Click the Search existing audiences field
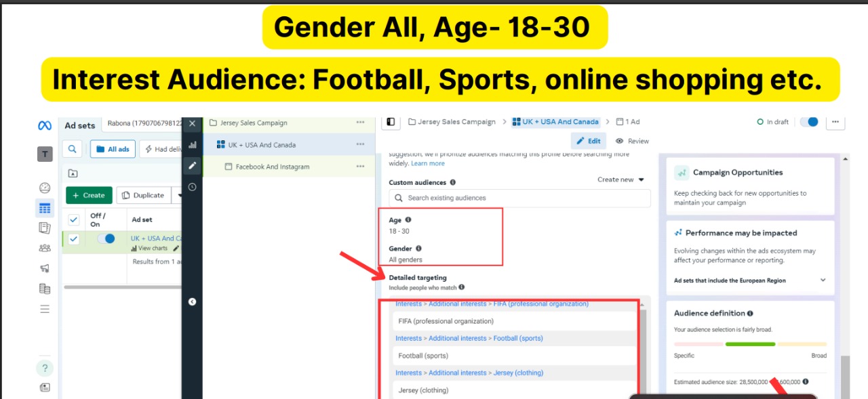Image resolution: width=868 pixels, height=399 pixels. pos(519,198)
